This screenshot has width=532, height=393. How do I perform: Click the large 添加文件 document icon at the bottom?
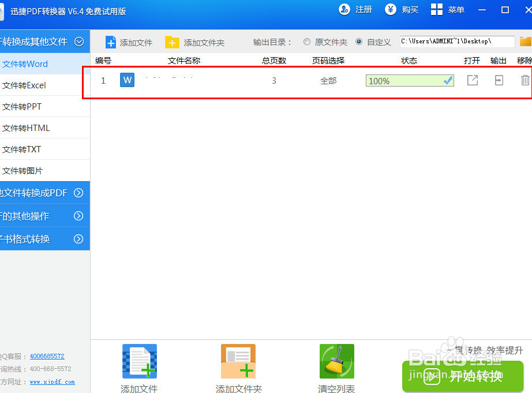click(140, 361)
